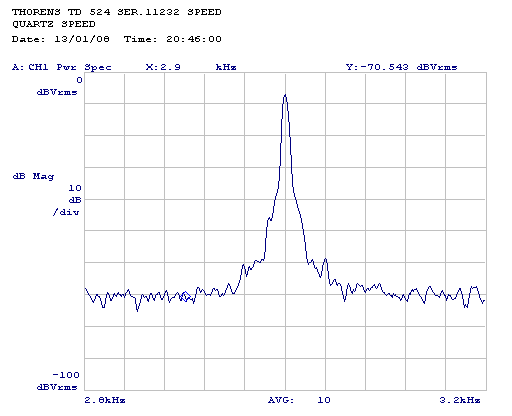Viewport: 512px width, 416px height.
Task: Click the top of the spectrum peak
Action: (285, 95)
